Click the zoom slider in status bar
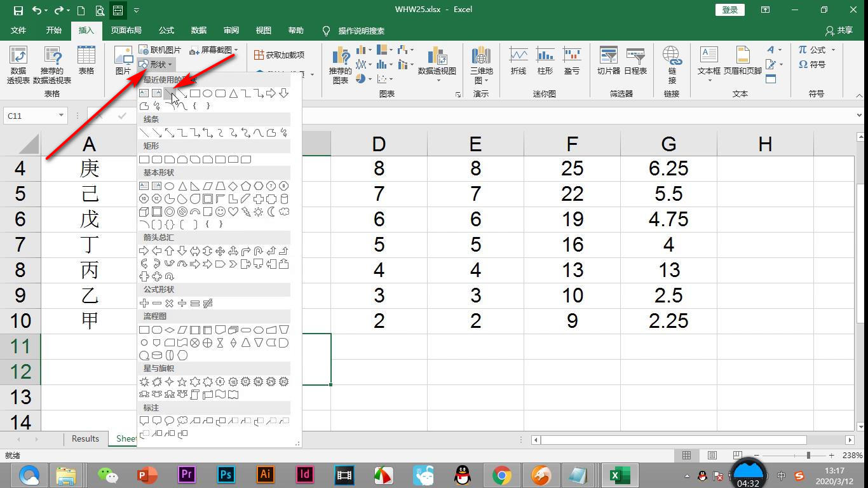 tap(808, 456)
